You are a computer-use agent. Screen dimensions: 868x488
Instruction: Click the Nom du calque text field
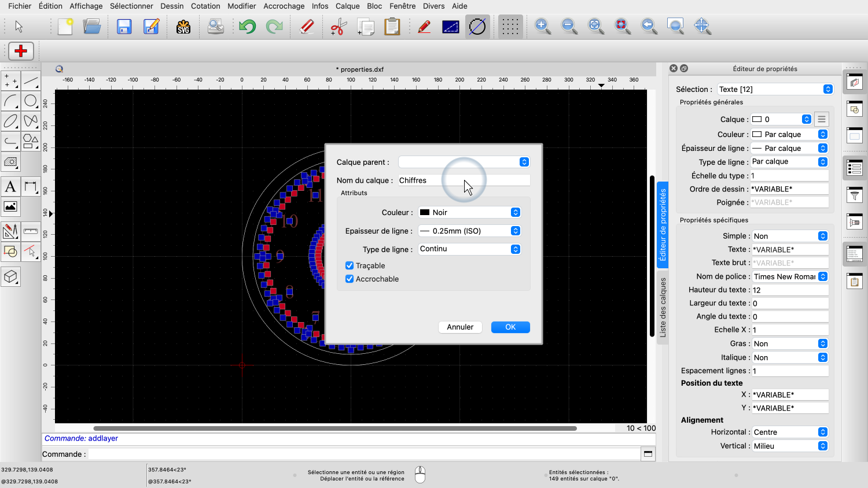point(464,180)
